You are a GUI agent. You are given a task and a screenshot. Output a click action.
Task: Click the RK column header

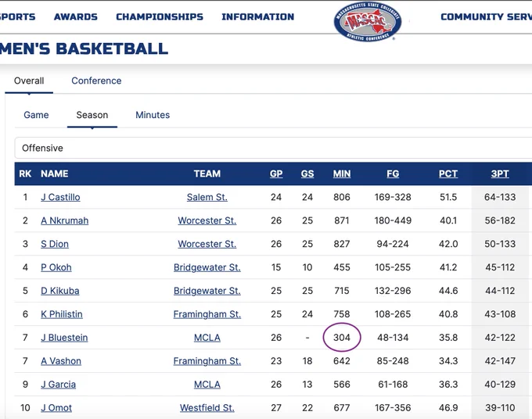25,174
